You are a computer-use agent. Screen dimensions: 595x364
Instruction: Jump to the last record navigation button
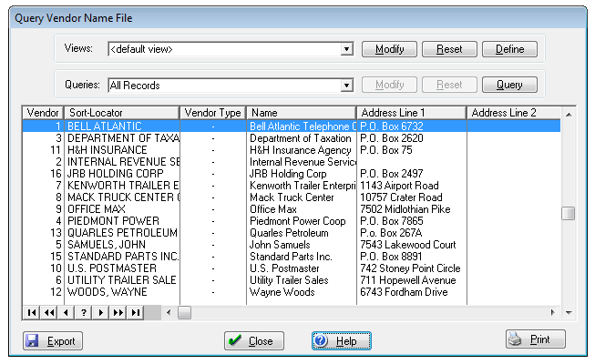click(x=135, y=312)
